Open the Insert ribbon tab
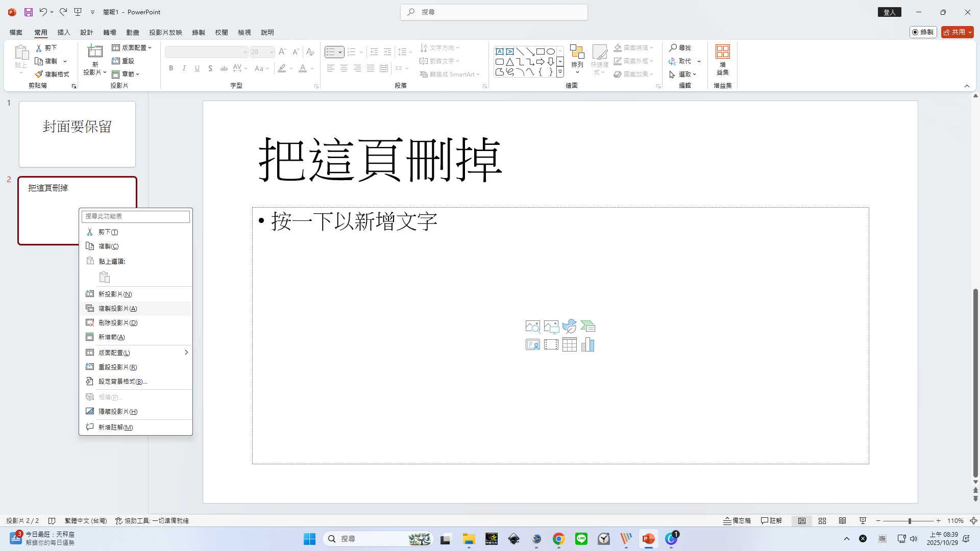Viewport: 980px width, 551px height. click(x=63, y=32)
